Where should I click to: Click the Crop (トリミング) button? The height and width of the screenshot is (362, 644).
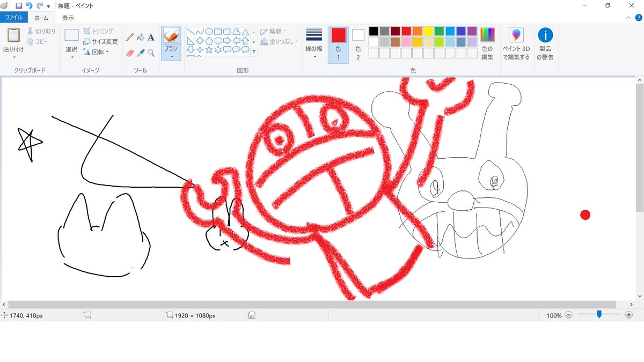98,32
